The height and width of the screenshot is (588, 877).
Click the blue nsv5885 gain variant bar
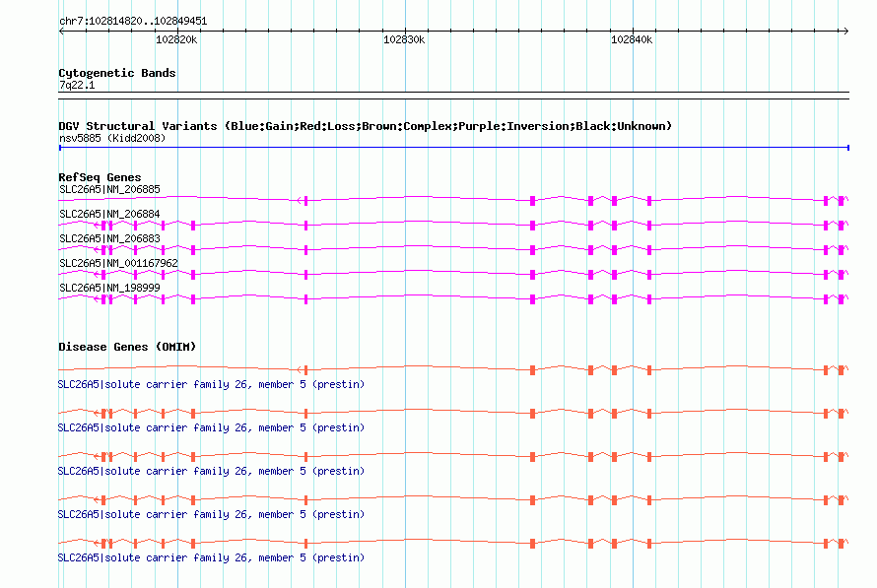pyautogui.click(x=454, y=148)
